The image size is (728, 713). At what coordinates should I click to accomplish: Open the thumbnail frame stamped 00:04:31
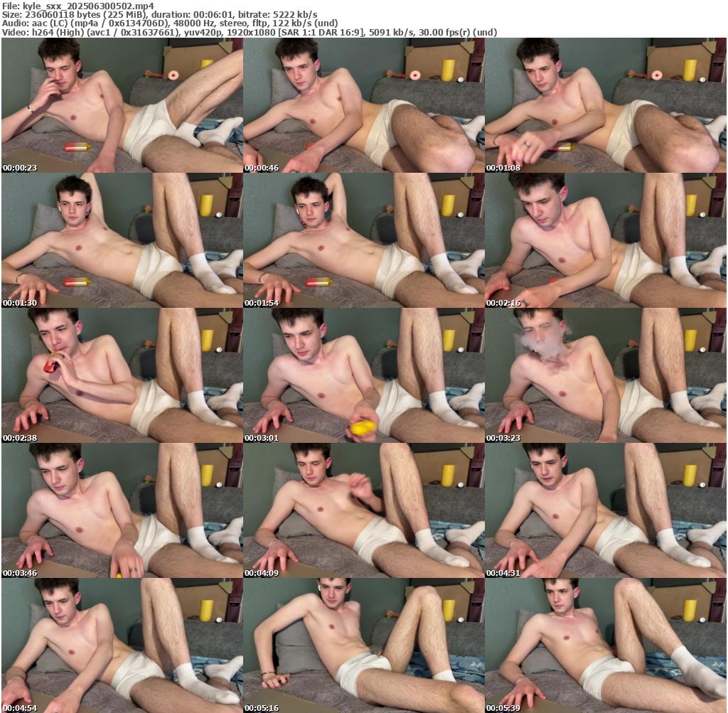pyautogui.click(x=606, y=510)
